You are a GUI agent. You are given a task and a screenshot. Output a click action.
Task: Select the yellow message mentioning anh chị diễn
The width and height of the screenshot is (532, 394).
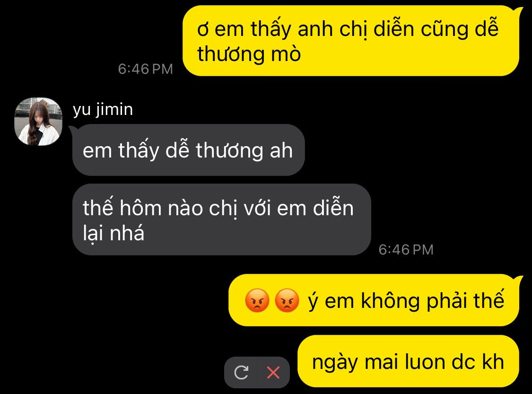point(351,41)
